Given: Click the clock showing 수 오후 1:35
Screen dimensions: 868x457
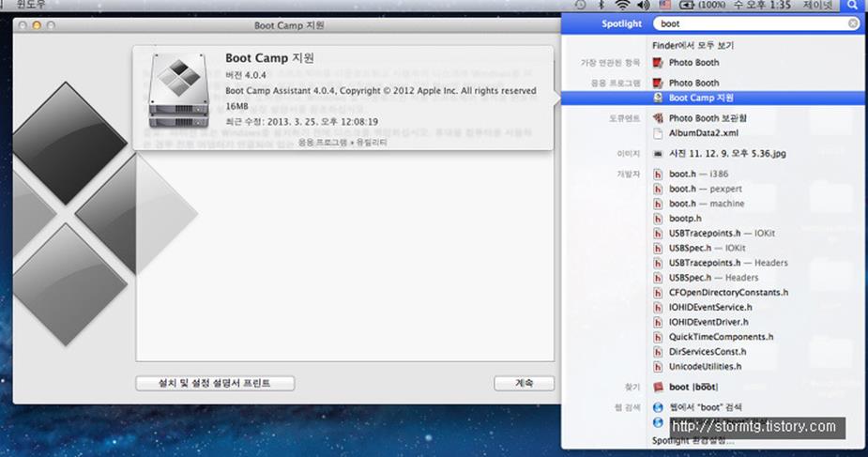Looking at the screenshot, I should coord(762,5).
